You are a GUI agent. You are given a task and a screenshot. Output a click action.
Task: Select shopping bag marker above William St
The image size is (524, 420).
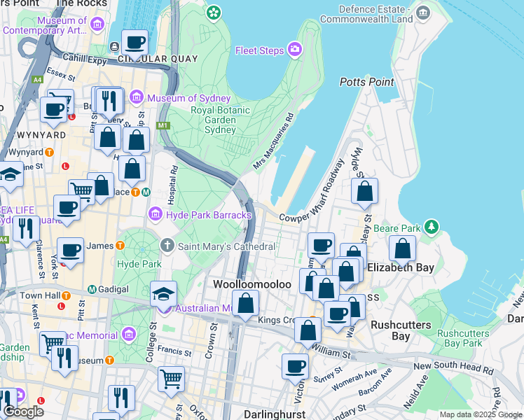pos(308,332)
